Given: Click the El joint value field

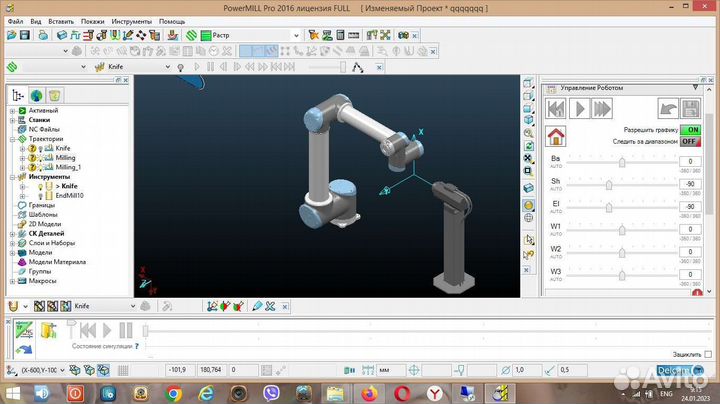Looking at the screenshot, I should point(690,207).
